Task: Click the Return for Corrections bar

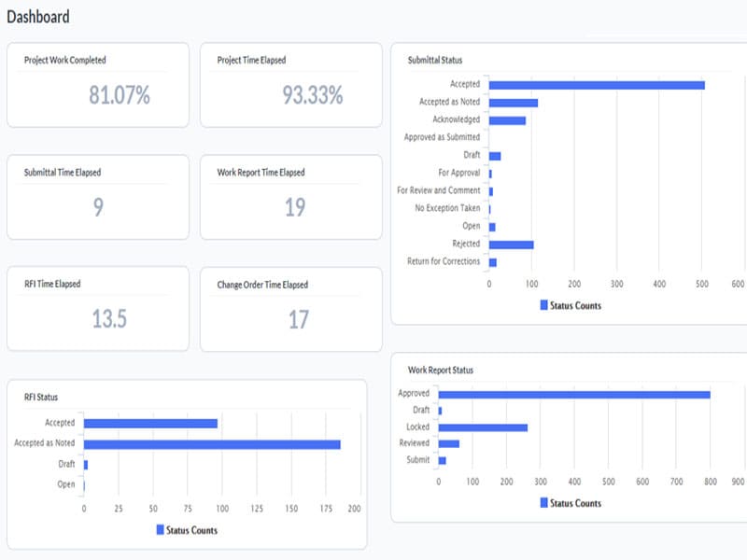Action: (493, 262)
